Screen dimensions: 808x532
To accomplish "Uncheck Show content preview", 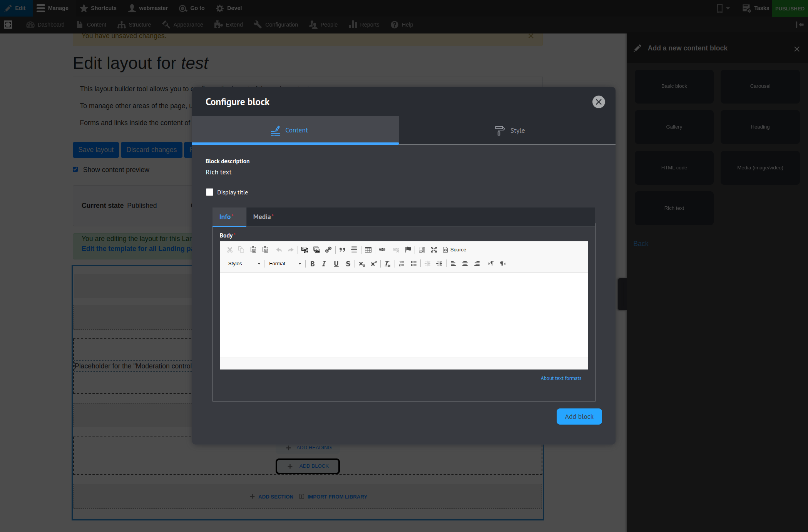I will point(75,169).
